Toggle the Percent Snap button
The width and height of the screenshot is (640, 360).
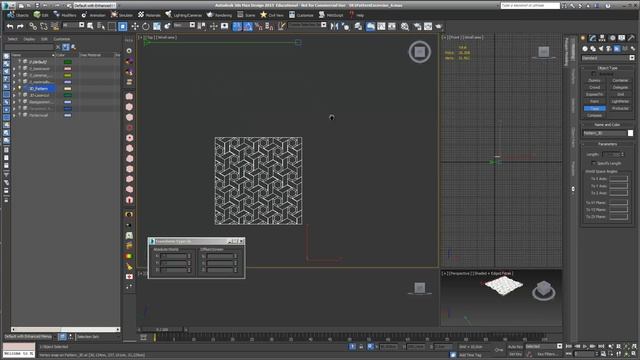pyautogui.click(x=258, y=26)
